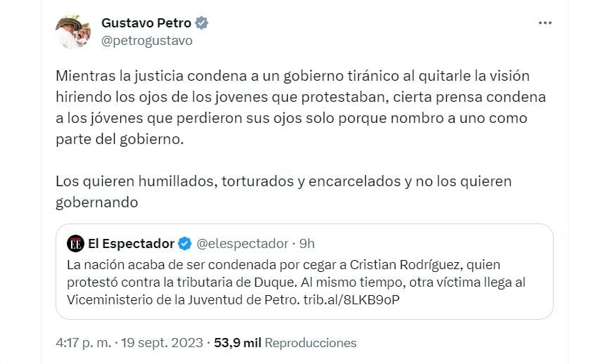Click the Reproducciones label
The image size is (591, 364).
coord(310,343)
